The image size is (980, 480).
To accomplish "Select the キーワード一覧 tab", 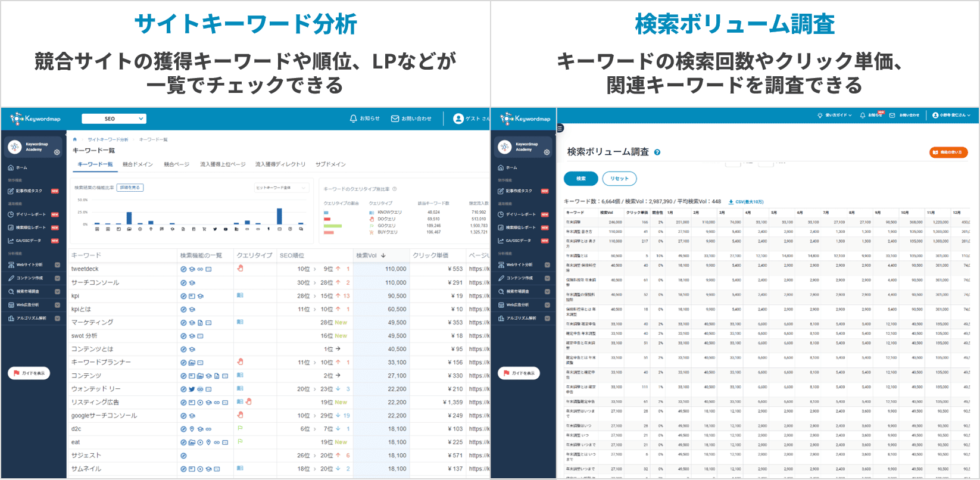I will [95, 164].
